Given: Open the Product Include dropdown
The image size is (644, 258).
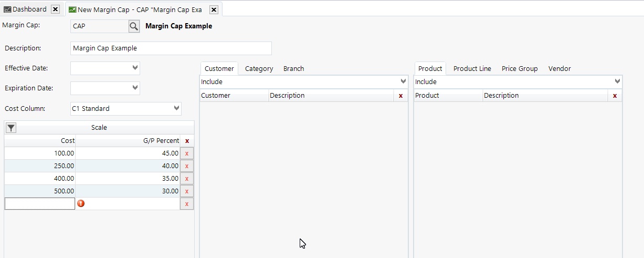Looking at the screenshot, I should point(617,81).
